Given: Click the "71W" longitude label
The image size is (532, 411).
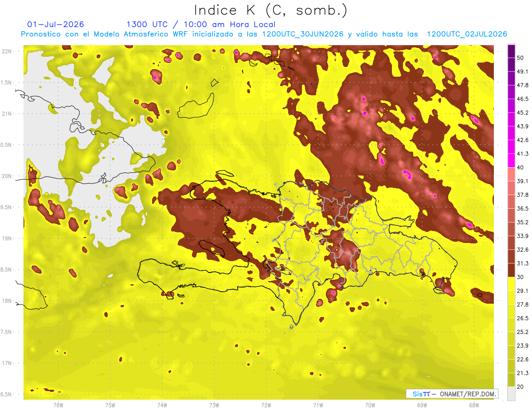Looking at the screenshot, I should click(318, 405).
